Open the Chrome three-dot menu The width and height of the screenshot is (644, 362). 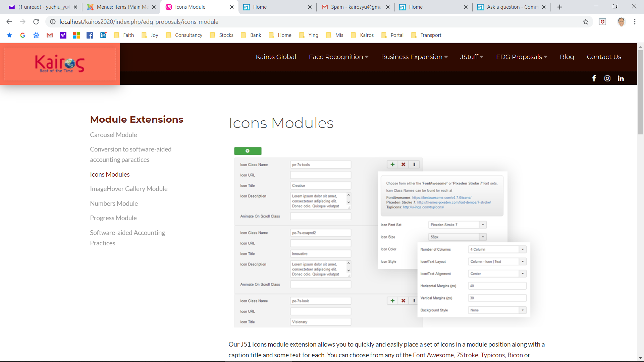635,22
